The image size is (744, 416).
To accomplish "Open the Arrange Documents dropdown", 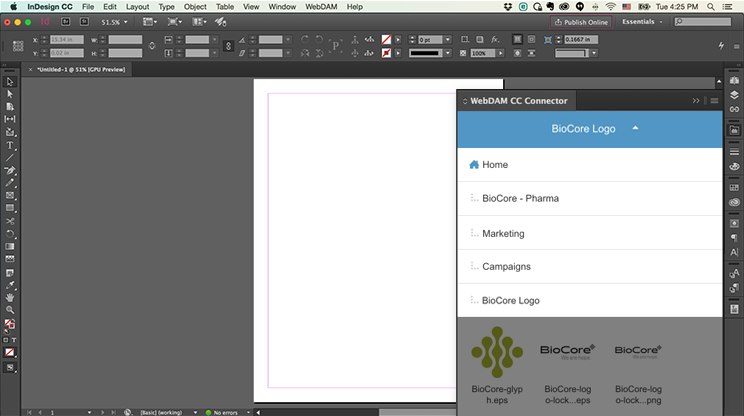I will pos(199,22).
